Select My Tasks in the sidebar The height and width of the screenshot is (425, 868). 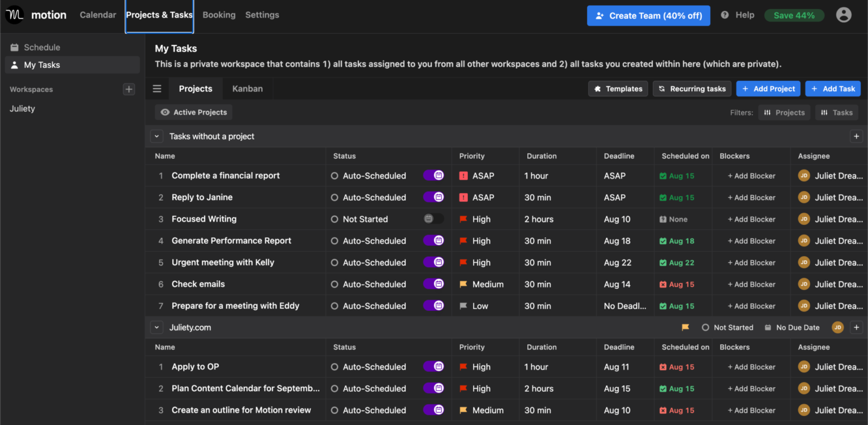coord(72,65)
